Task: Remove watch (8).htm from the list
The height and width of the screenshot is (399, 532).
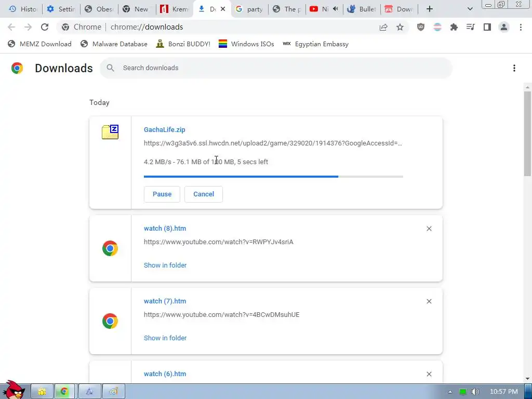Action: (x=429, y=229)
